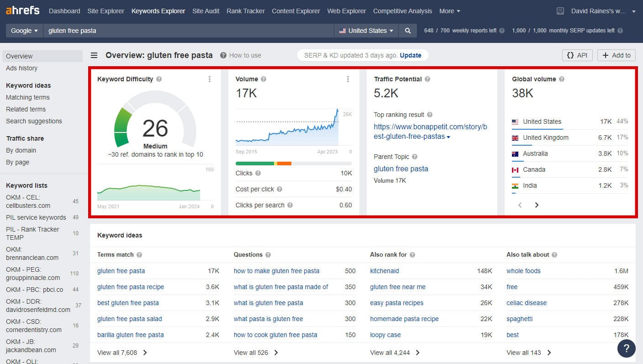Expand the top ranking result URL dropdown
The height and width of the screenshot is (364, 643).
click(448, 137)
